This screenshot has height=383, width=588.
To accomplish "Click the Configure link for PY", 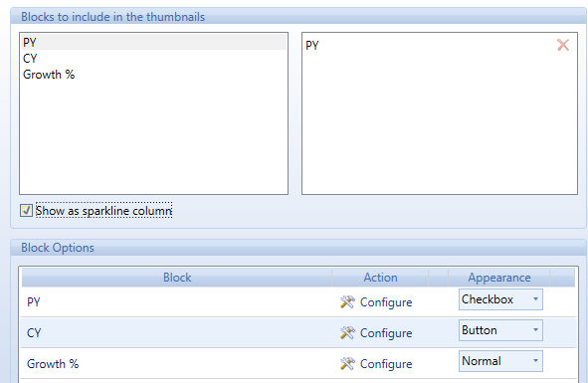I will [x=386, y=302].
